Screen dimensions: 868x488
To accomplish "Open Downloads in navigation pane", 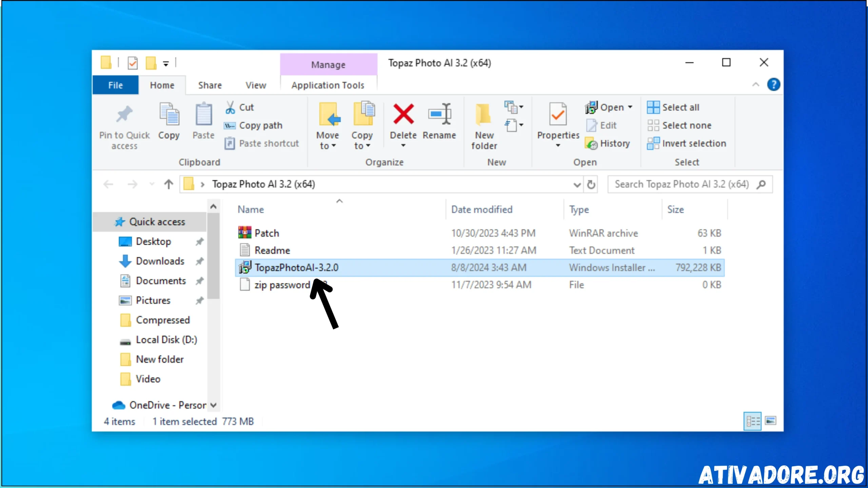I will (160, 261).
